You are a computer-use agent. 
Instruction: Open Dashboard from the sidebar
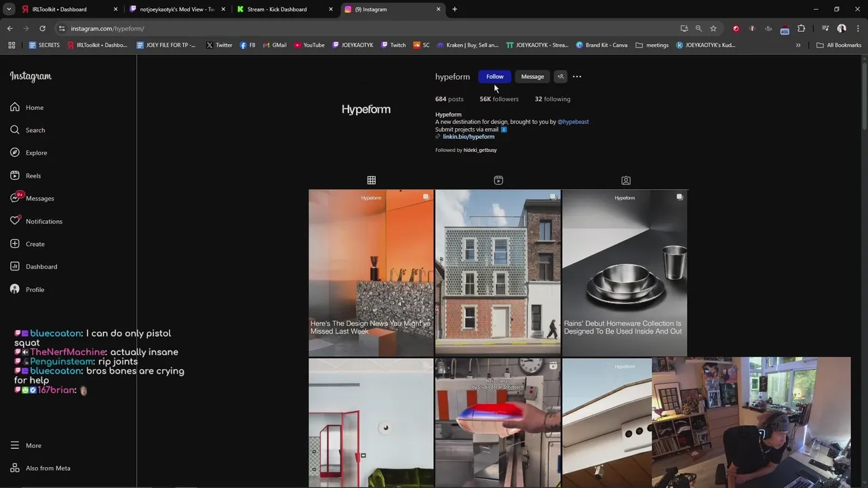[33, 266]
